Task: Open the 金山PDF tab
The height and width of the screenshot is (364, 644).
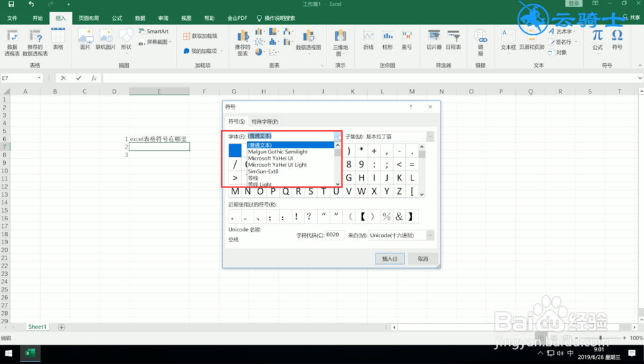Action: point(237,18)
